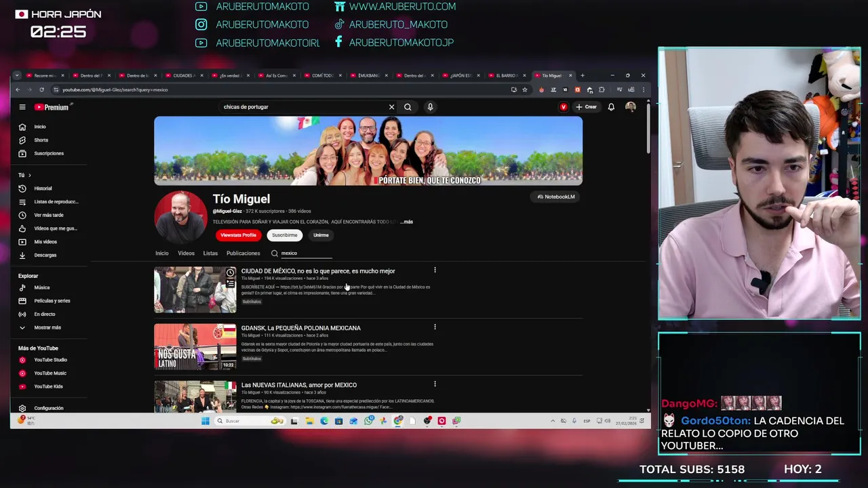
Task: Open the YouTube hamburger guide menu
Action: point(22,107)
